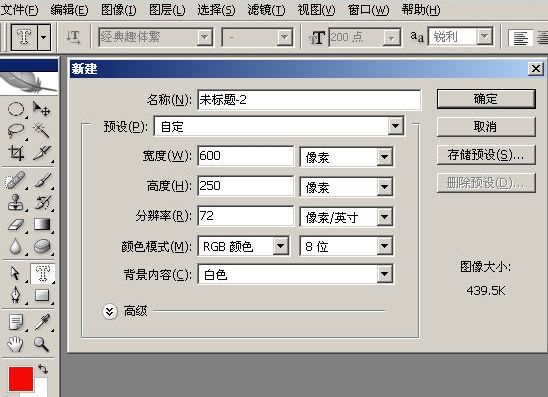
Task: Open the anti-aliasing method dropdown
Action: point(484,36)
